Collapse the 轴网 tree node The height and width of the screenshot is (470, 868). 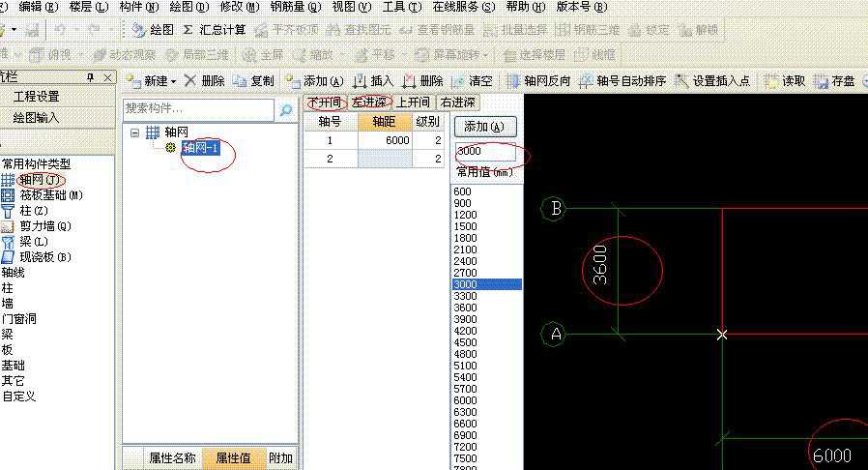pyautogui.click(x=135, y=132)
